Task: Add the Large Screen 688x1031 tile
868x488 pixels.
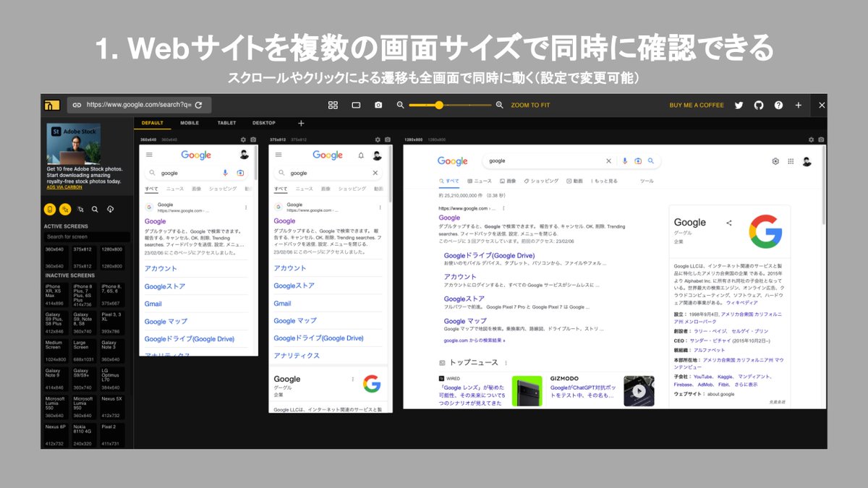Action: 83,351
